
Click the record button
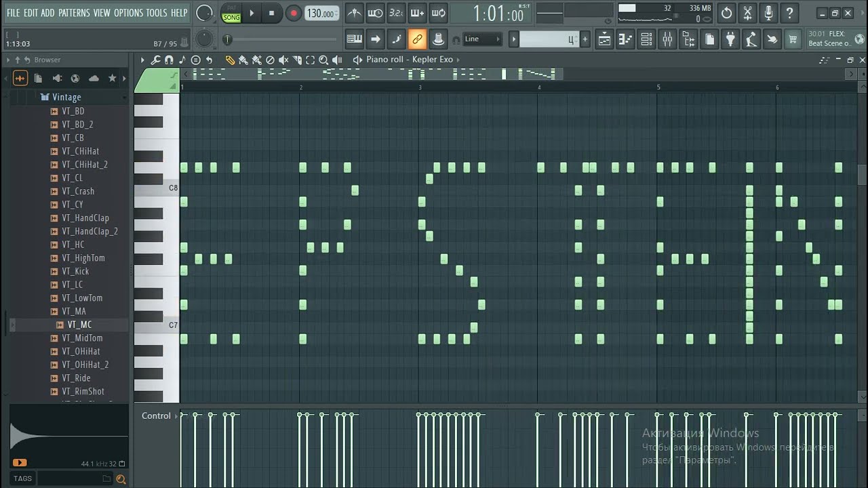(x=293, y=13)
